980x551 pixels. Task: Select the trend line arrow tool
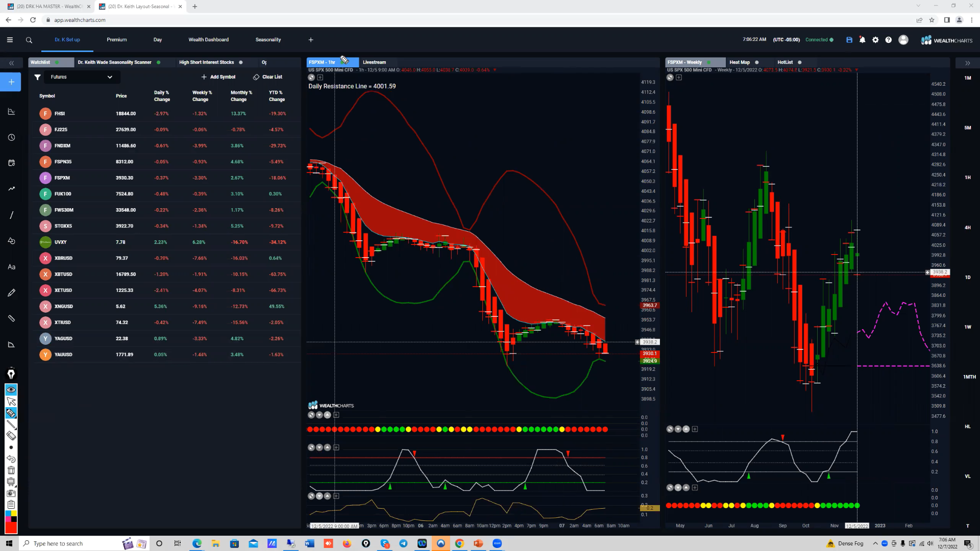11,189
